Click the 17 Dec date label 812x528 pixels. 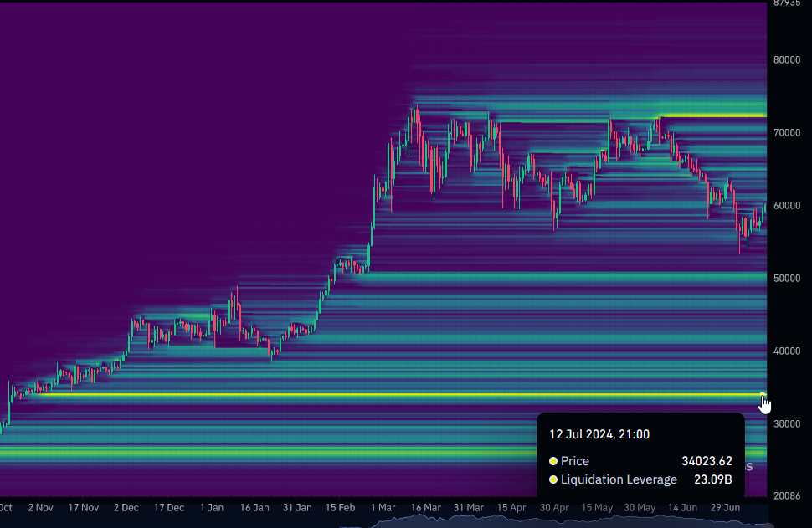169,508
